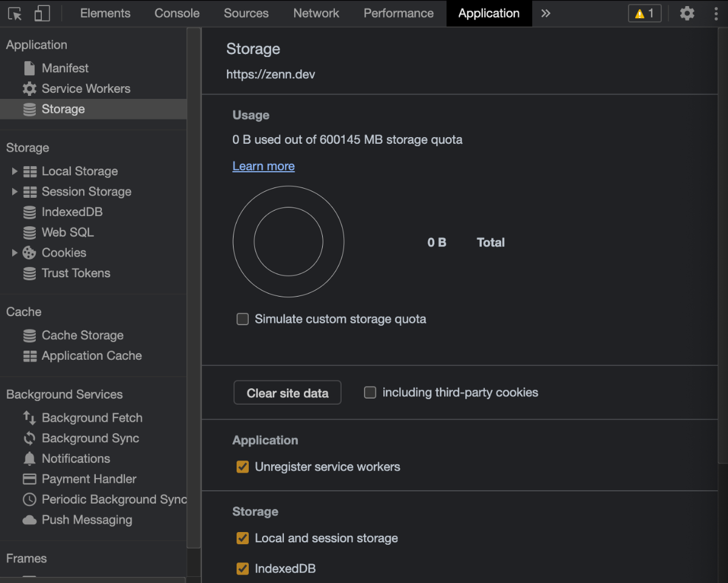Select Push Messaging in sidebar
The image size is (728, 583).
point(86,520)
